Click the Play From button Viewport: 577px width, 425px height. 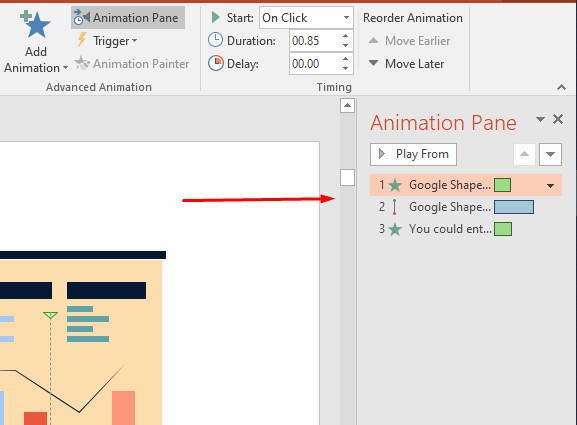(413, 154)
